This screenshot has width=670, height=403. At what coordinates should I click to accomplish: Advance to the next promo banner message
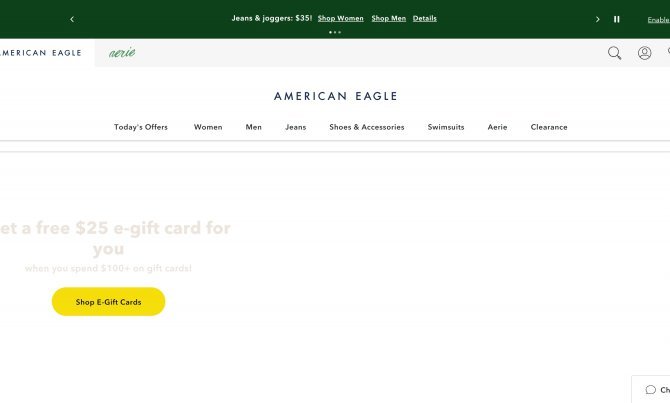coord(597,19)
